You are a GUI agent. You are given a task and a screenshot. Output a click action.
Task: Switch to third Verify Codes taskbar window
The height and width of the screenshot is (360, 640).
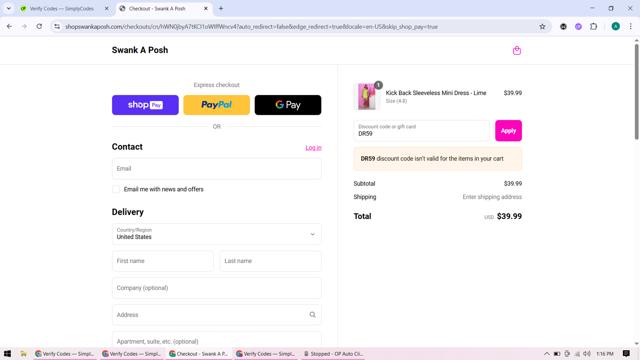click(x=265, y=354)
